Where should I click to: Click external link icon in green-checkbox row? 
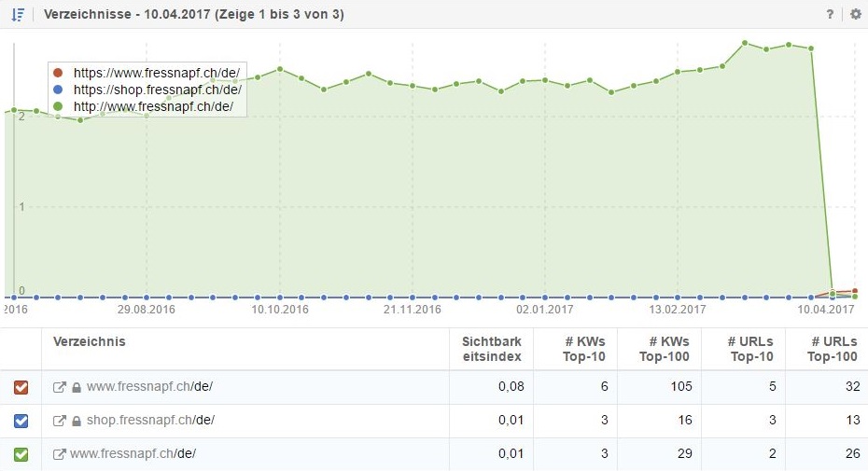click(x=61, y=454)
